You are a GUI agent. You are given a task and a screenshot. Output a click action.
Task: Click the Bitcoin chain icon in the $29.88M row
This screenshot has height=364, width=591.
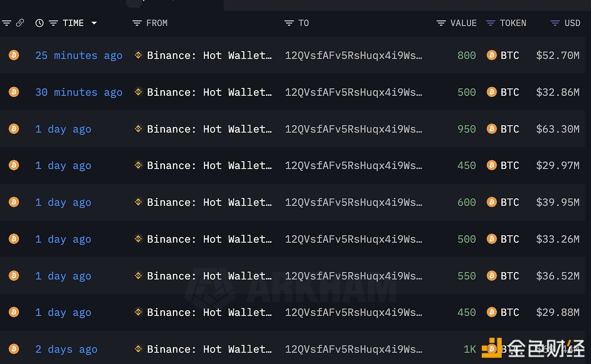[x=14, y=312]
